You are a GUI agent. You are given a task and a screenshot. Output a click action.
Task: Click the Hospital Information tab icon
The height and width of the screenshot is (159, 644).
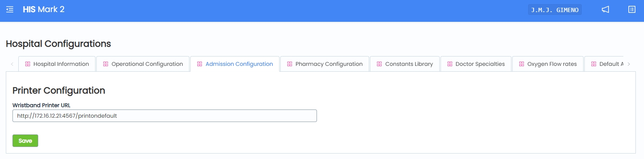pyautogui.click(x=28, y=64)
